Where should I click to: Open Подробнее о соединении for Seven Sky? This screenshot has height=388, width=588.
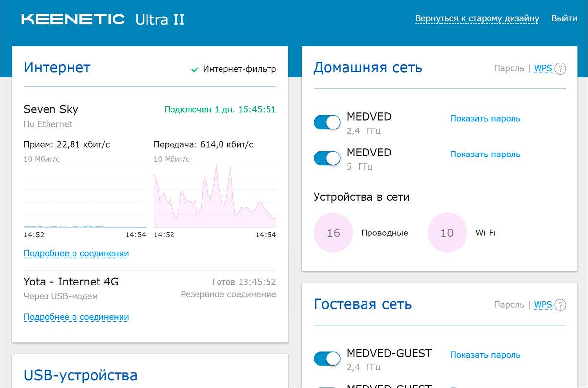(76, 254)
